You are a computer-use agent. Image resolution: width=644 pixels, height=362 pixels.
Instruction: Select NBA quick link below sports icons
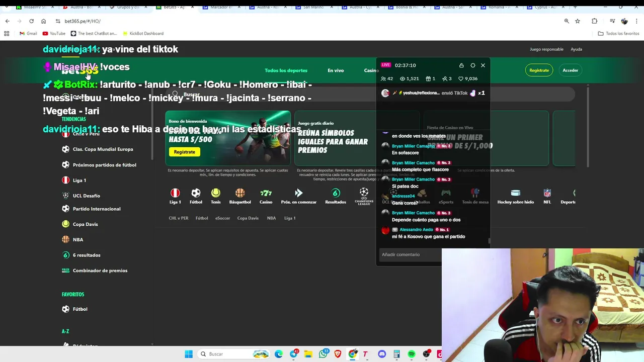coord(271,218)
